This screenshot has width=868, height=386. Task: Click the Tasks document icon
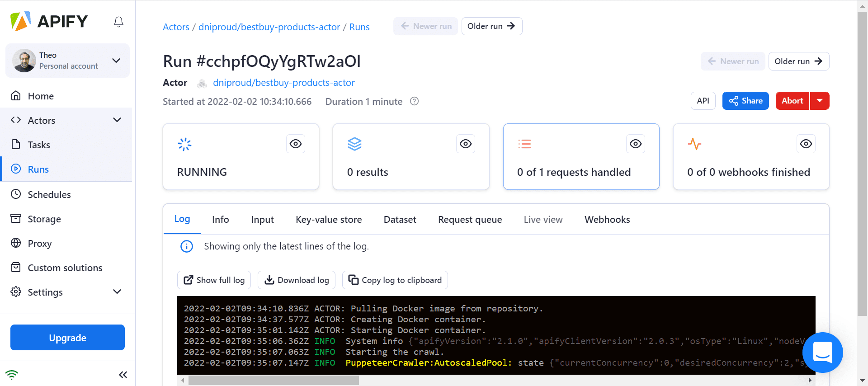coord(16,145)
